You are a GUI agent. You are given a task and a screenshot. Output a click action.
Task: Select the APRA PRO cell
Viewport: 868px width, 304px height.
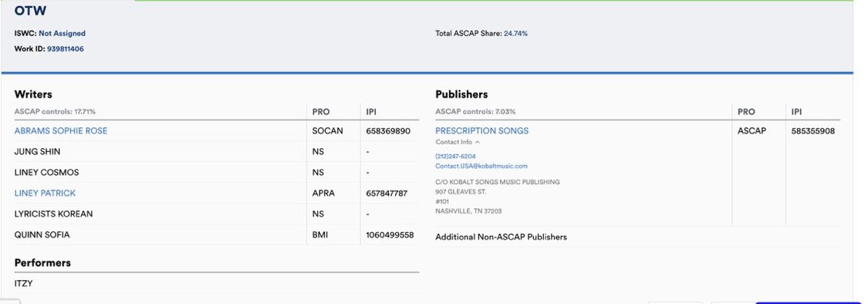tap(323, 193)
